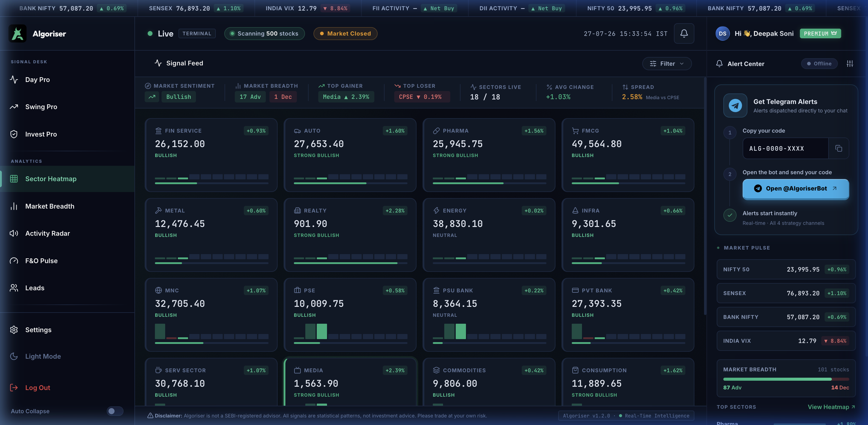Click the ENERGY sector lightning icon
The image size is (868, 425).
436,211
